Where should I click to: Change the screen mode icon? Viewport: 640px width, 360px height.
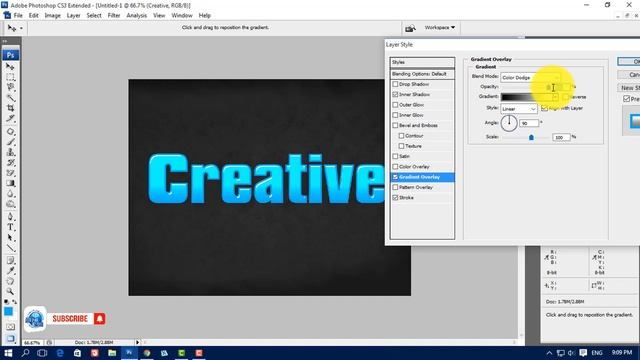11,338
